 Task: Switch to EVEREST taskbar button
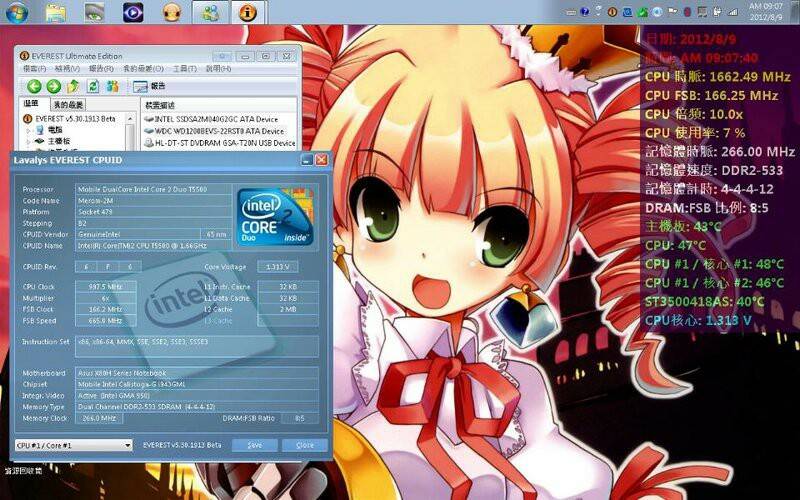248,12
